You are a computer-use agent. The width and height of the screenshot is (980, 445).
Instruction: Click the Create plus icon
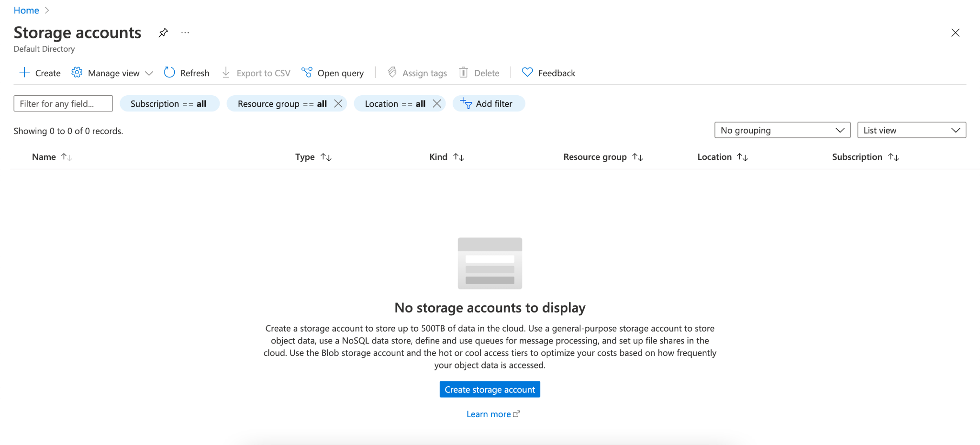pyautogui.click(x=24, y=72)
